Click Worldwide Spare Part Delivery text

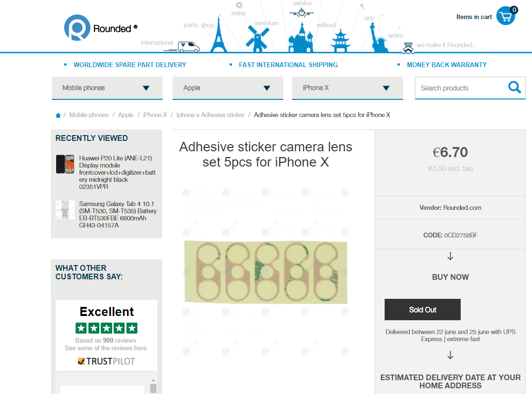point(130,65)
